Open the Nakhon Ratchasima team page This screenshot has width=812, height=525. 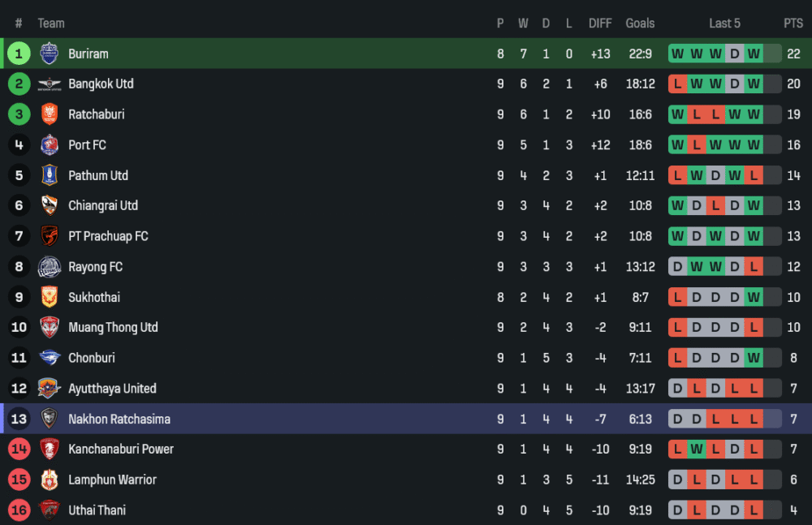pyautogui.click(x=119, y=420)
